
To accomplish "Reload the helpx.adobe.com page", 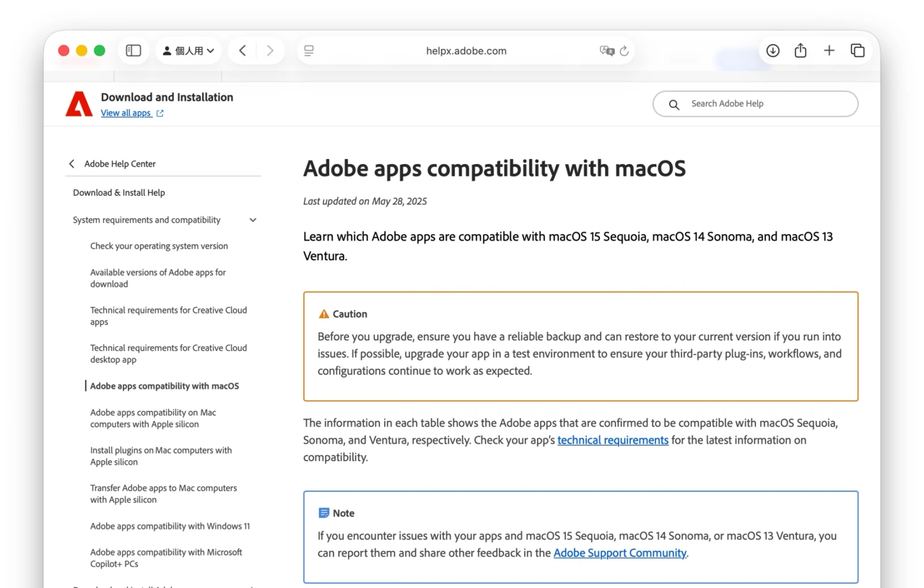I will click(x=625, y=51).
